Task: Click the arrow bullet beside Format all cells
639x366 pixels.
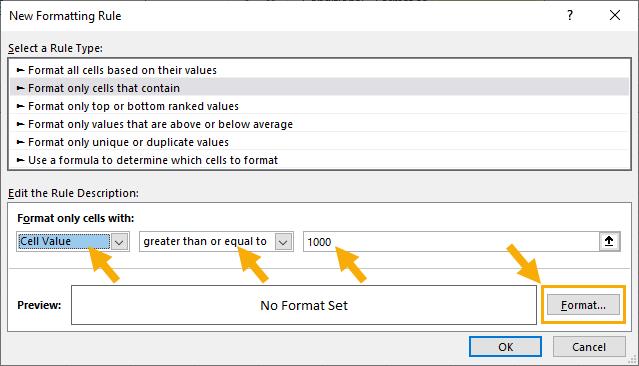Action: click(x=20, y=70)
